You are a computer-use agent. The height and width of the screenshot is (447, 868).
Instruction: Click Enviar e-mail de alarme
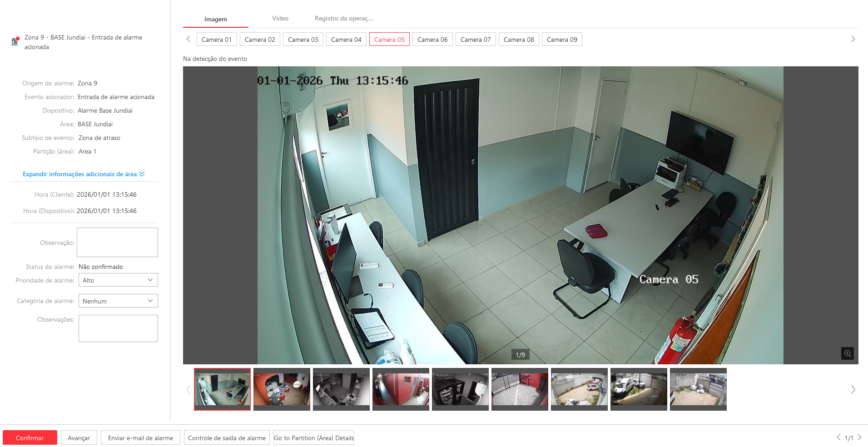[x=140, y=438]
